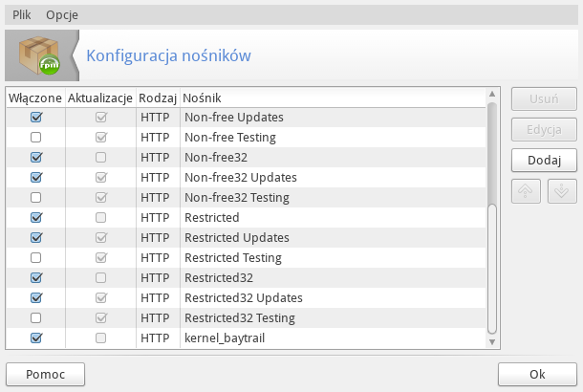Sort by the Nośnik column header
Image resolution: width=583 pixels, height=392 pixels.
click(205, 98)
